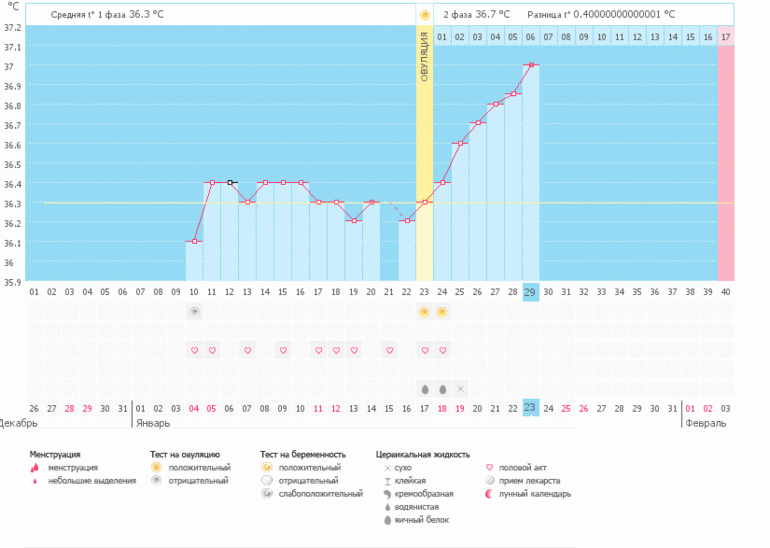Screen dimensions: 770x548
Task: Click the highlighted cycle day 29 cell
Action: coord(531,292)
